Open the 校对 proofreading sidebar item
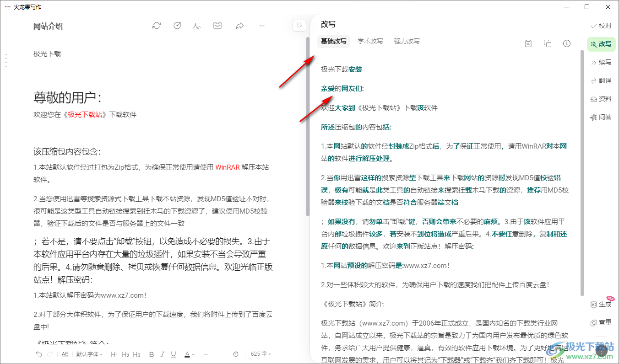619x364 pixels. tap(601, 26)
